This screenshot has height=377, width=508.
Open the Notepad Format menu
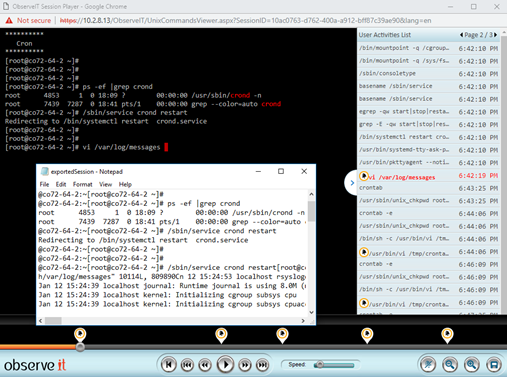(82, 184)
